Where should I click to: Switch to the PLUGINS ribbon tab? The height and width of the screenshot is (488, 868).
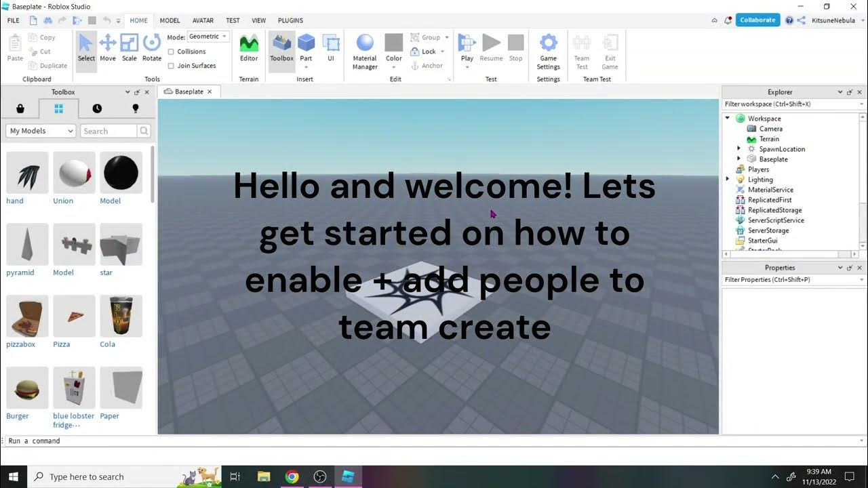290,20
